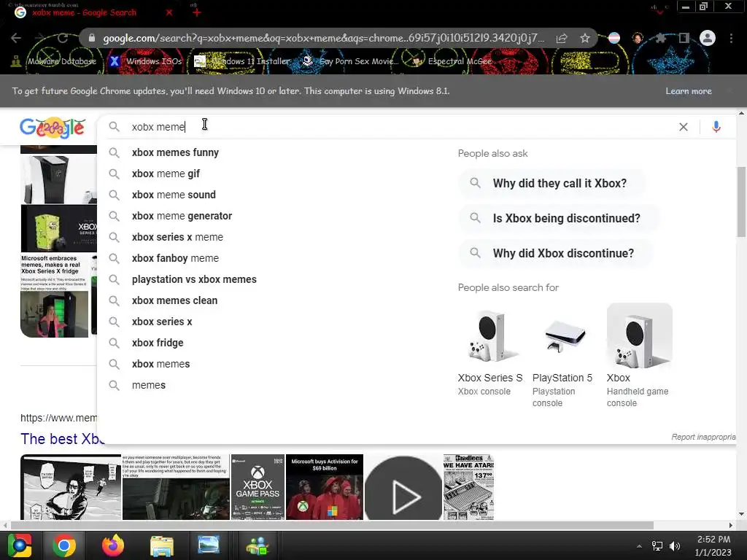747x560 pixels.
Task: Open the Espectral McGee bookmark
Action: click(x=452, y=61)
